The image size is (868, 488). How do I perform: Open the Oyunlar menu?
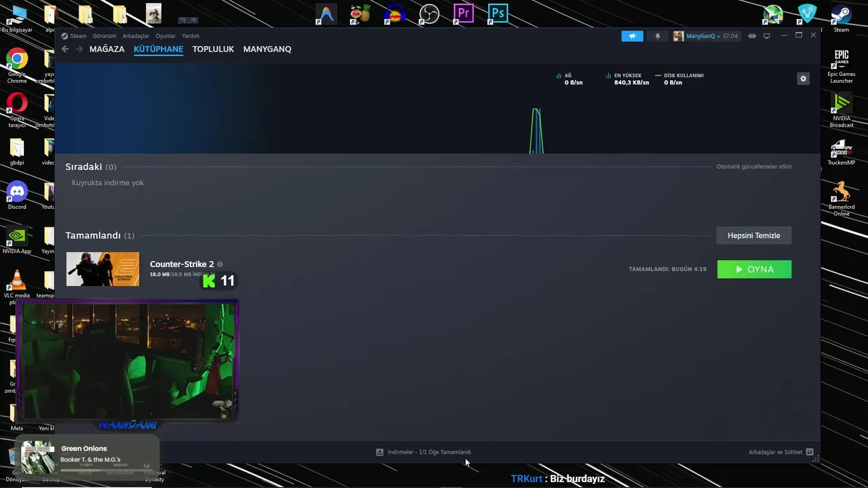(165, 36)
